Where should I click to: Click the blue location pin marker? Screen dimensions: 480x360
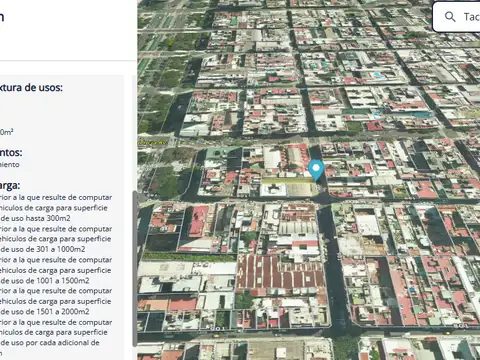point(316,170)
